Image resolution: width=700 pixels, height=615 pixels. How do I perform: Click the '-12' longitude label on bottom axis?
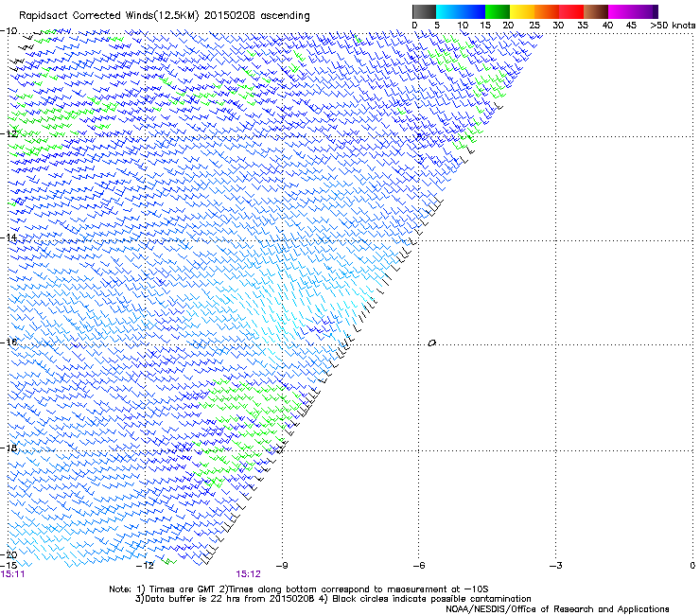pyautogui.click(x=145, y=566)
